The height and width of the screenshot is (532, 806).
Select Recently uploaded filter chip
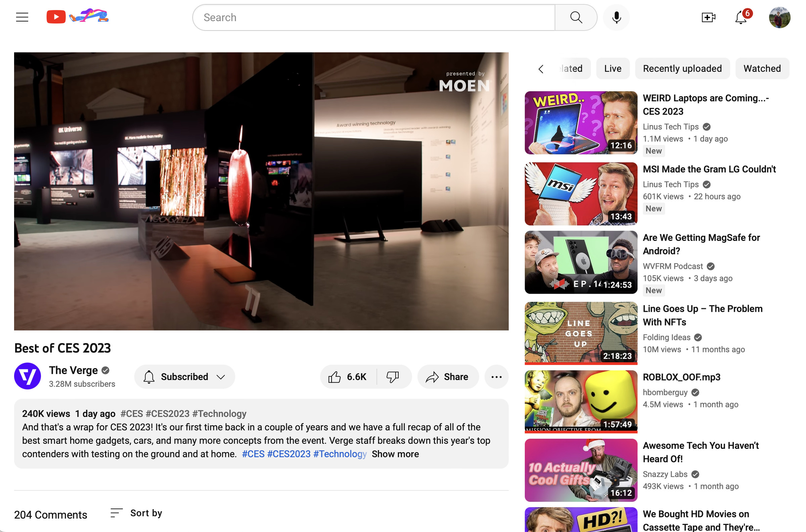pos(682,68)
